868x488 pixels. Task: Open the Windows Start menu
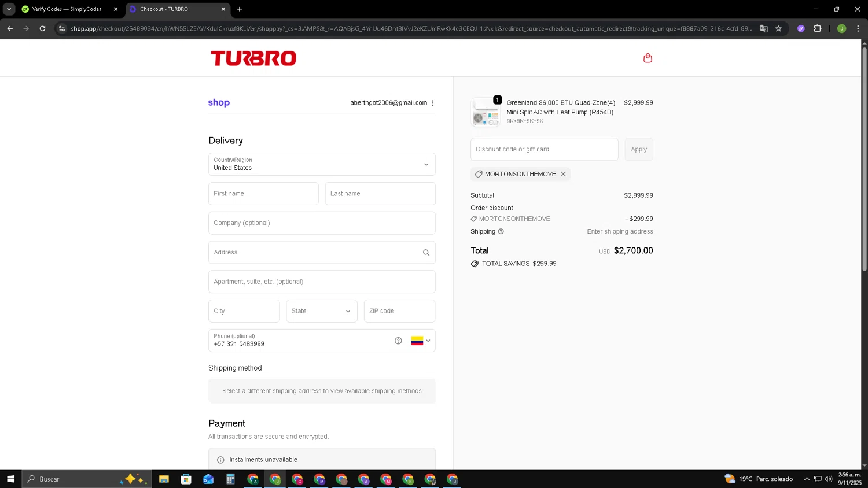tap(10, 479)
